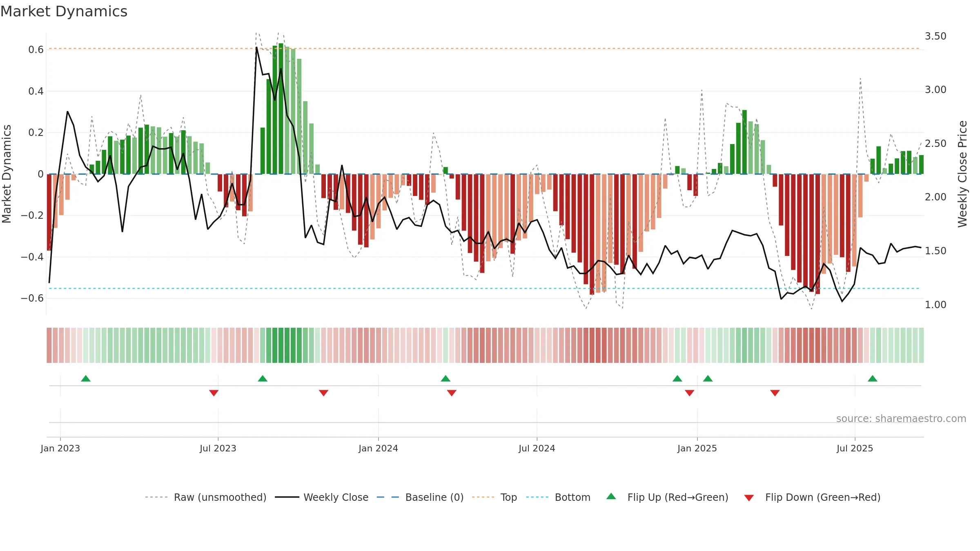Click the red flip-down triangle around April 2025

(x=775, y=393)
